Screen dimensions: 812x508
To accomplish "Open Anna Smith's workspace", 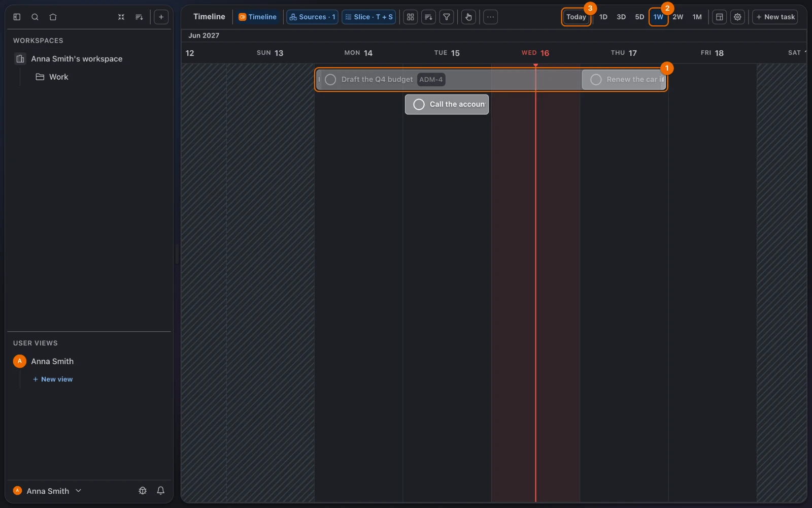I will [x=77, y=59].
